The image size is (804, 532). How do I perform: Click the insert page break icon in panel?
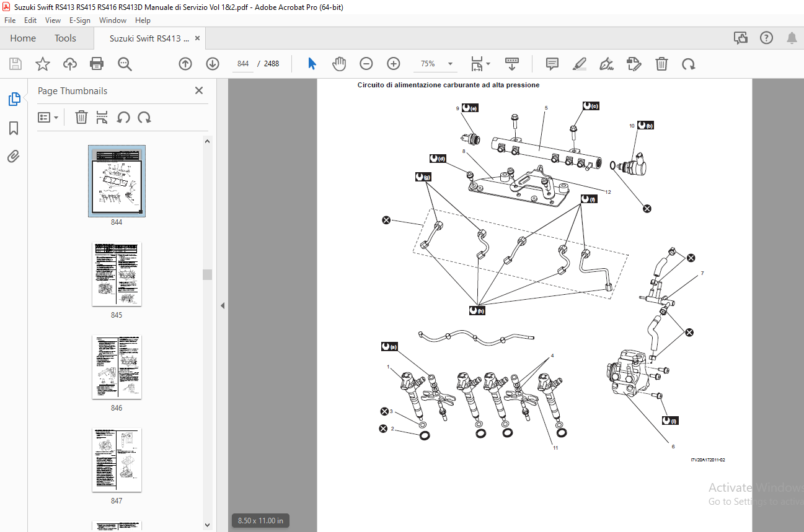click(102, 117)
